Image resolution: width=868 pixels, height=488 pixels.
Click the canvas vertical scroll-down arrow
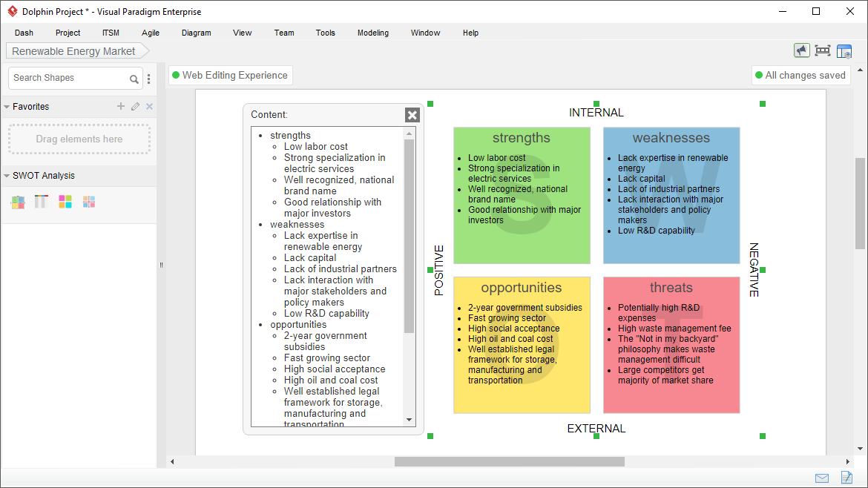coord(860,449)
